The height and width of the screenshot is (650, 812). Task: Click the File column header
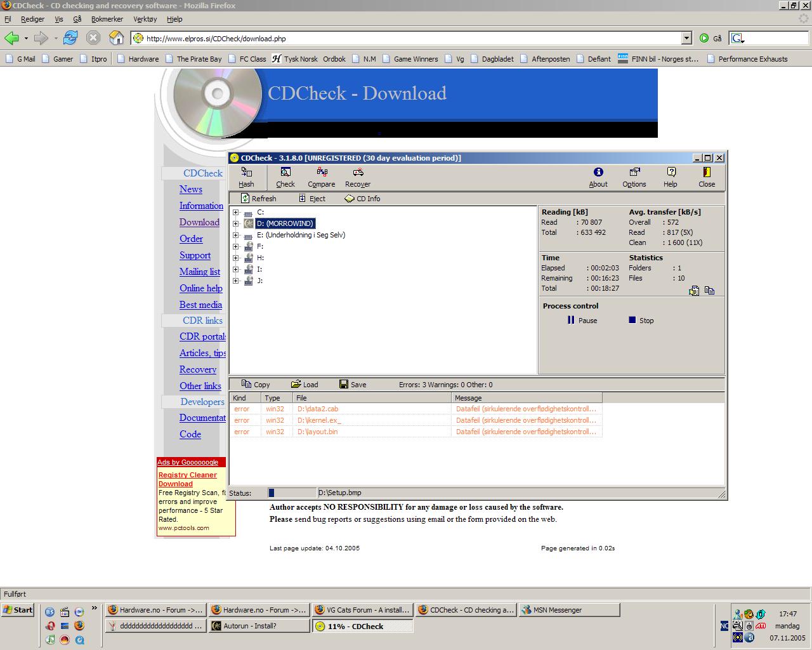[372, 398]
